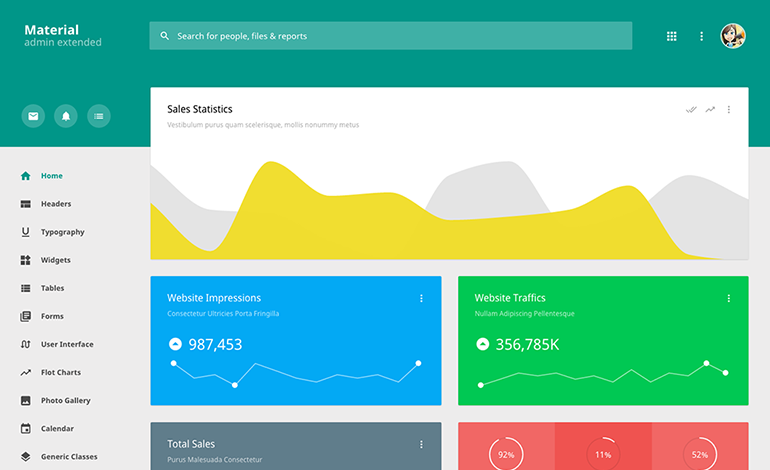Click the Calendar sidebar icon
770x470 pixels.
26,428
